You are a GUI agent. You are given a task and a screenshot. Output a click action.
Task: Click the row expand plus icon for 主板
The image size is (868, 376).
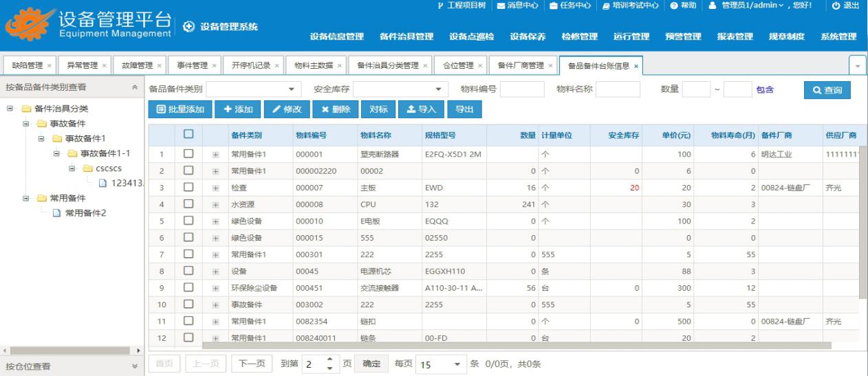click(x=215, y=187)
